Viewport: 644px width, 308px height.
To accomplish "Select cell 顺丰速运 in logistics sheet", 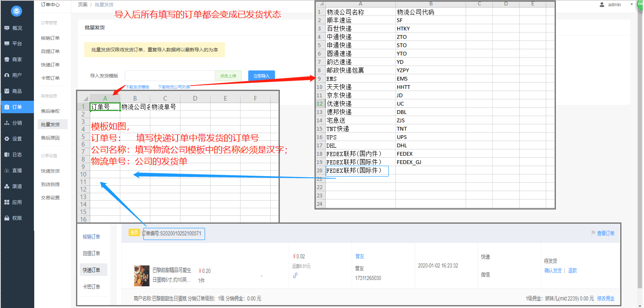I will click(x=360, y=20).
